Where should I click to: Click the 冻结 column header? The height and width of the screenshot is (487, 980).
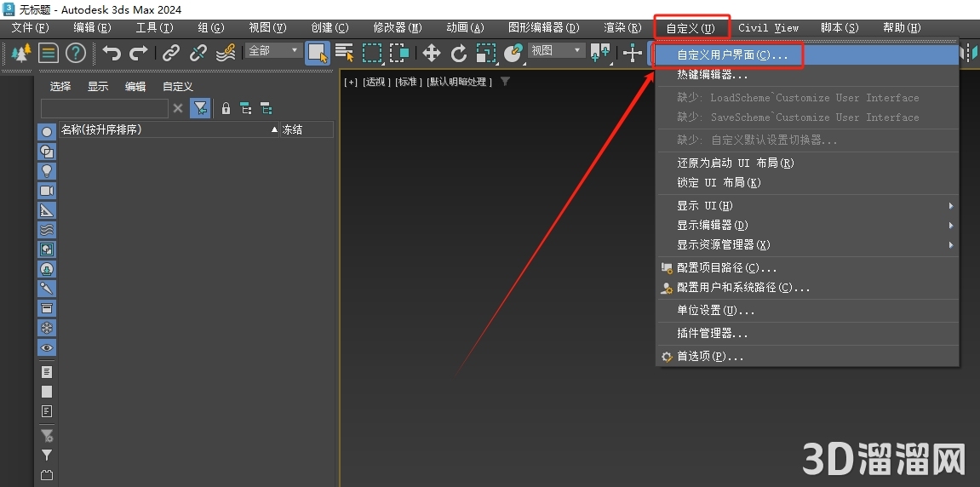(x=307, y=130)
